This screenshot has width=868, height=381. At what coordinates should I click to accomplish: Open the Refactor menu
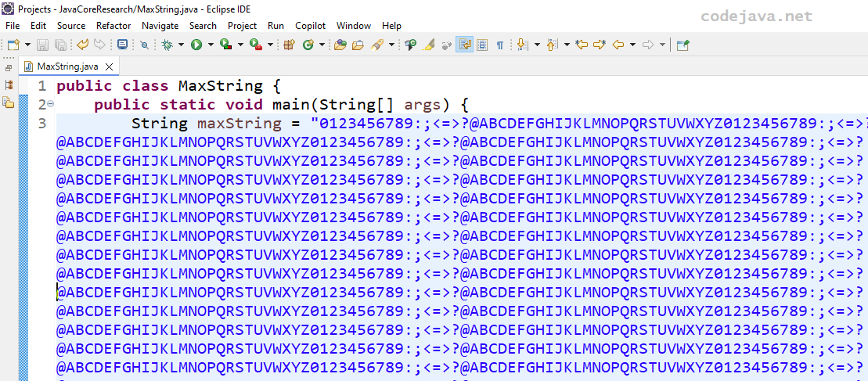(113, 26)
